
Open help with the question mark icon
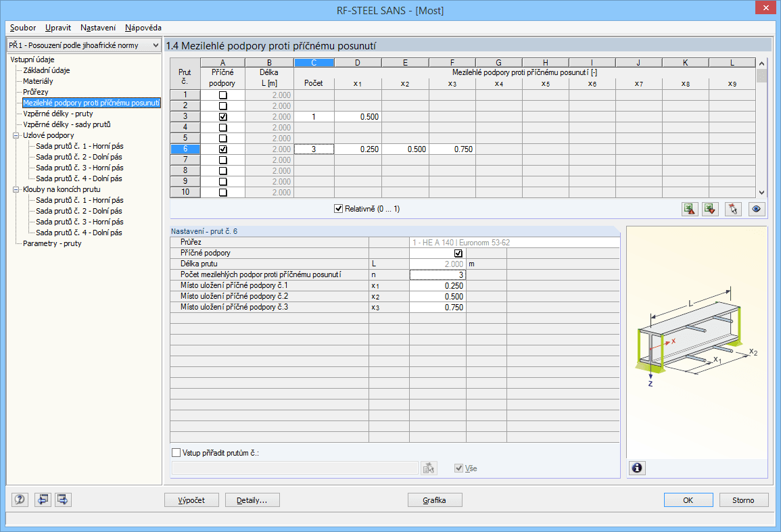[20, 500]
